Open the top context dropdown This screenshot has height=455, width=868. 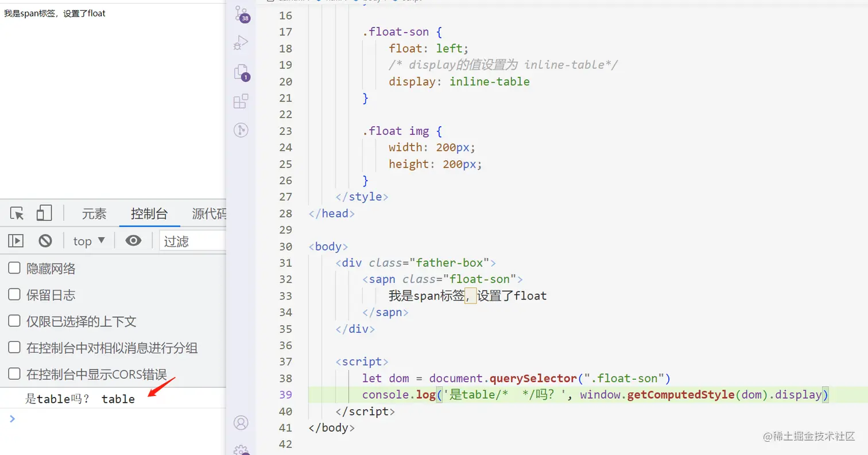[x=89, y=241]
